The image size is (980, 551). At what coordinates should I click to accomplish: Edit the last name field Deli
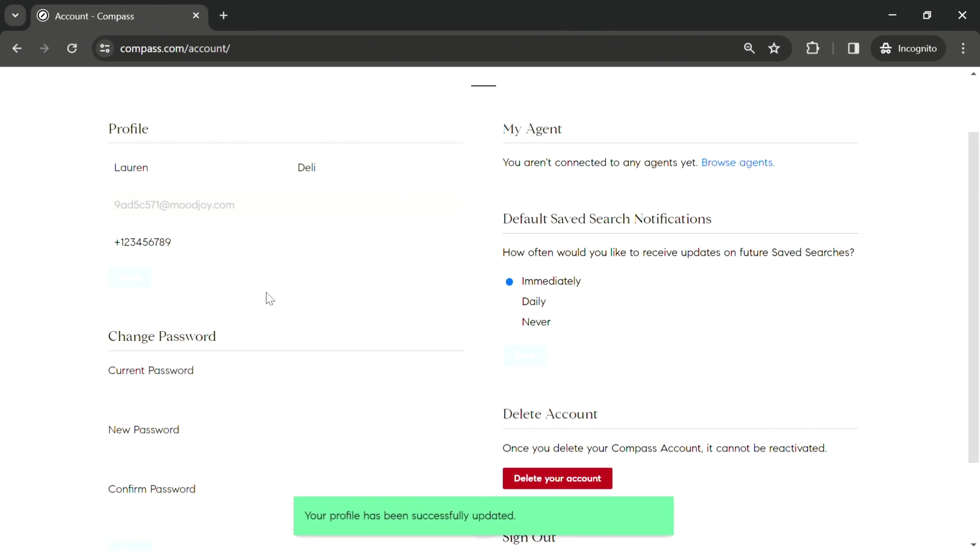(377, 167)
